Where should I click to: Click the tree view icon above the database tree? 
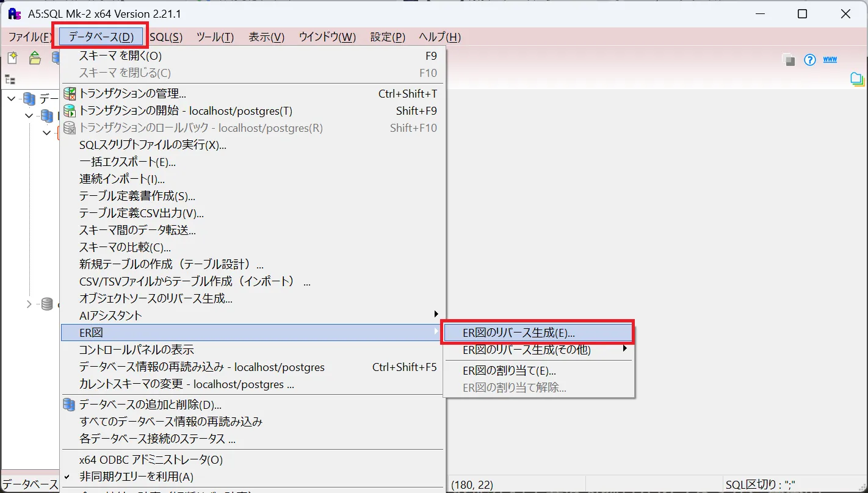pos(10,79)
